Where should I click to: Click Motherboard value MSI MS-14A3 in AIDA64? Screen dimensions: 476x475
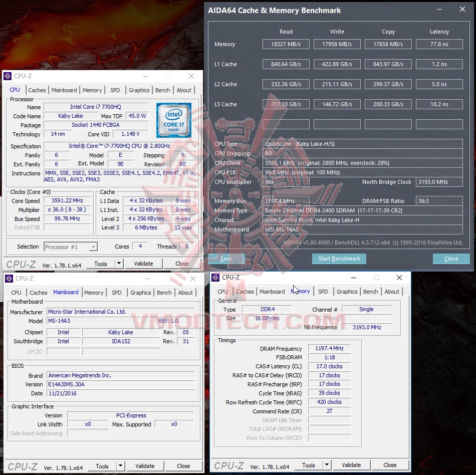tap(362, 229)
